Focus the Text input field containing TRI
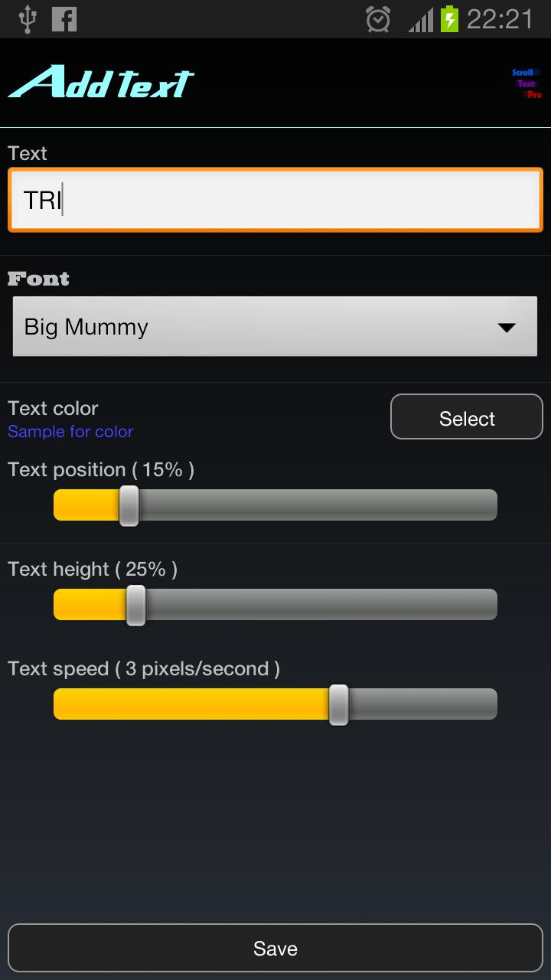Screen dimensions: 551x980 click(x=275, y=201)
